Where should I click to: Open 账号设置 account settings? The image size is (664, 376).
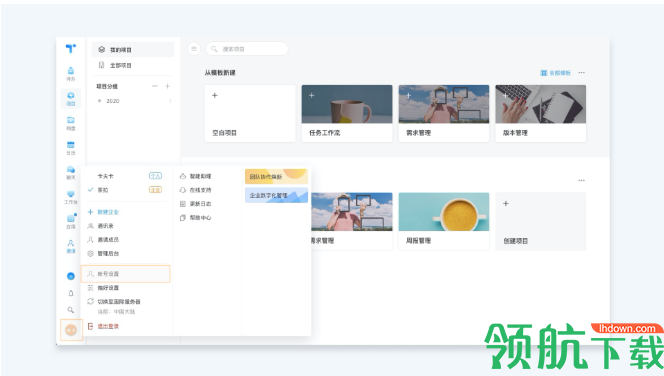pyautogui.click(x=126, y=274)
